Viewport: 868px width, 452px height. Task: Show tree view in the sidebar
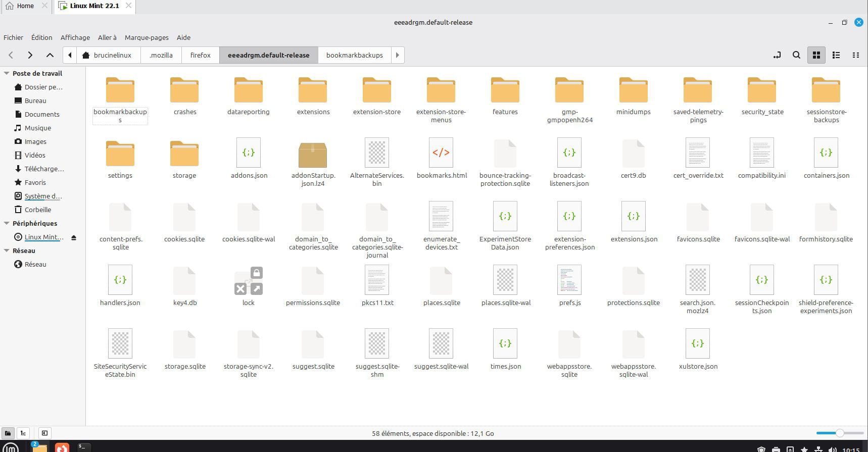tap(23, 433)
